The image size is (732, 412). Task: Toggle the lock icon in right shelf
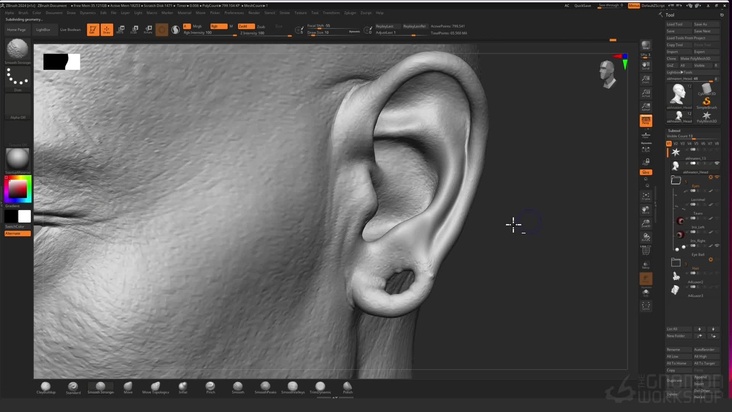646,162
